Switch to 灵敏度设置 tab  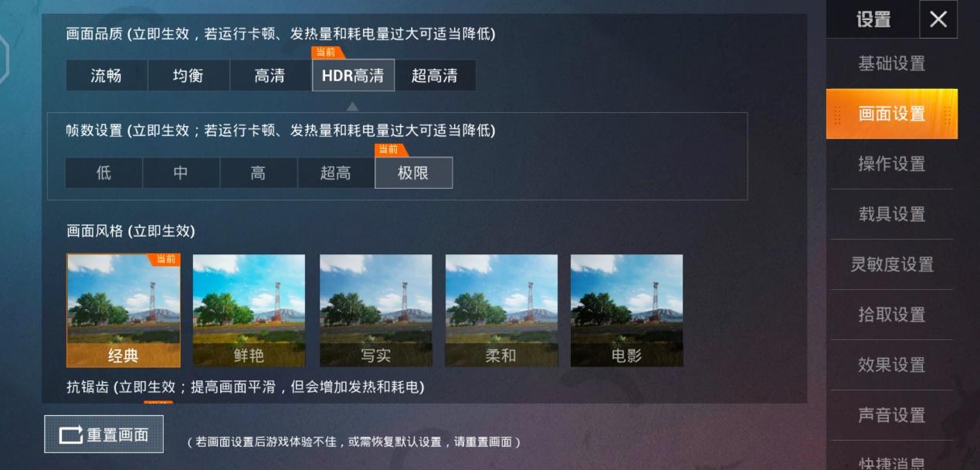point(892,264)
